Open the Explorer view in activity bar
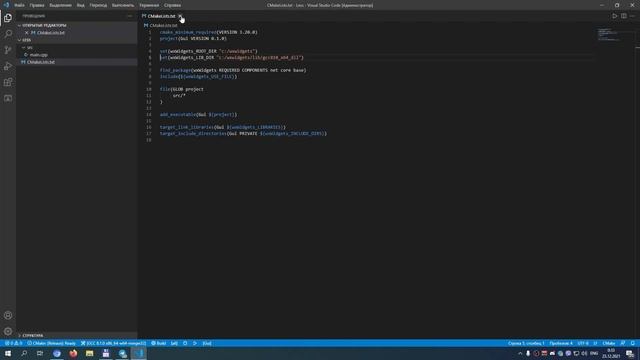Screen dimensions: 640x360 (8, 18)
